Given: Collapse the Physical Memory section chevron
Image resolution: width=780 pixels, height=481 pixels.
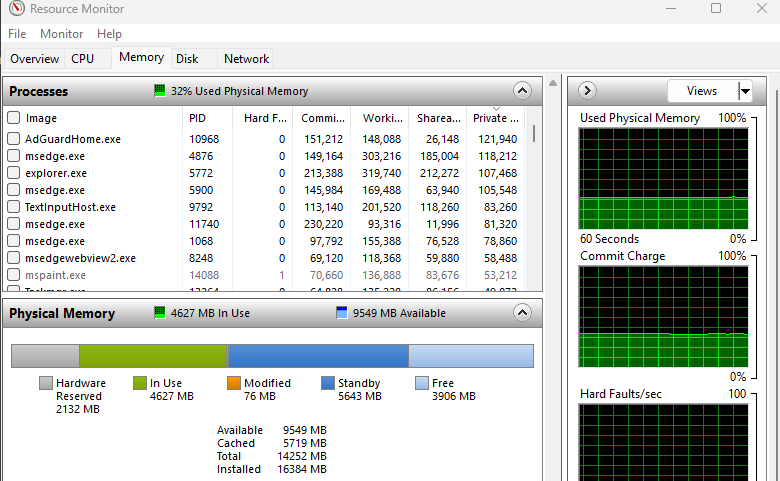Looking at the screenshot, I should point(522,312).
